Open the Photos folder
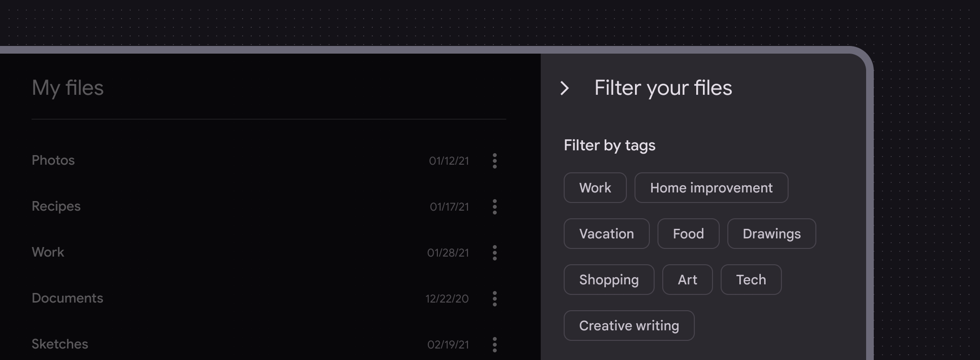This screenshot has height=360, width=980. point(53,160)
